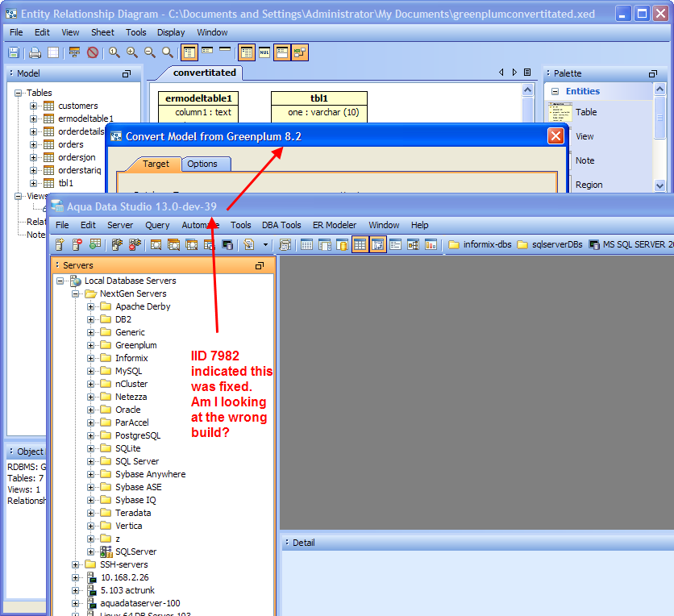Image resolution: width=674 pixels, height=616 pixels.
Task: Select the compact entity display icon
Action: (x=207, y=51)
